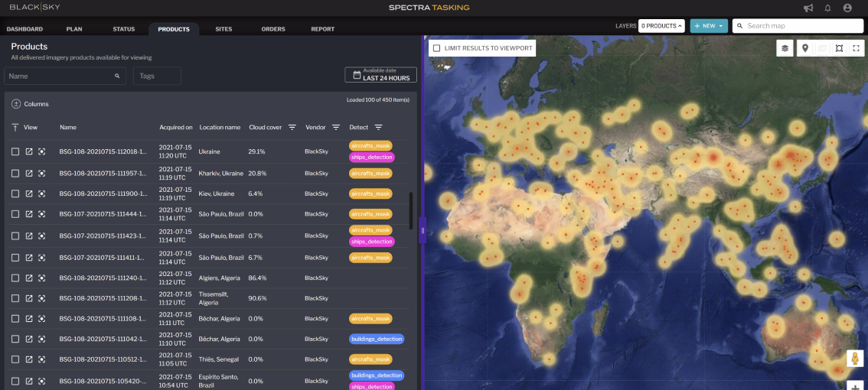The height and width of the screenshot is (390, 868).
Task: Switch to the Orders tab
Action: [x=273, y=29]
